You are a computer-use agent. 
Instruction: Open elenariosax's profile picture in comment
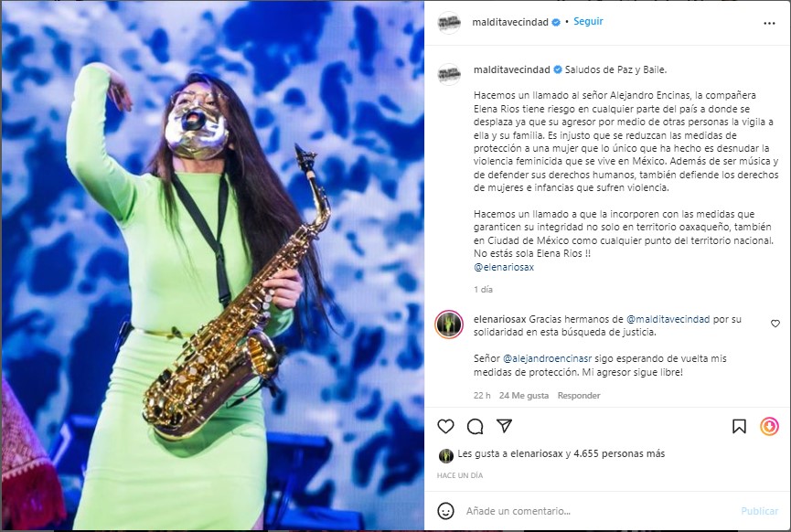(449, 325)
